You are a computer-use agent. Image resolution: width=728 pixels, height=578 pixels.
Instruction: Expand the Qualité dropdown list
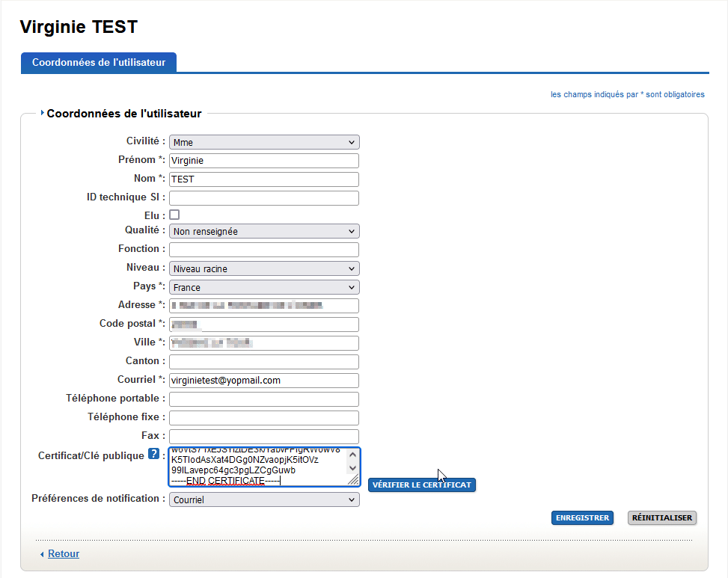[x=264, y=232]
